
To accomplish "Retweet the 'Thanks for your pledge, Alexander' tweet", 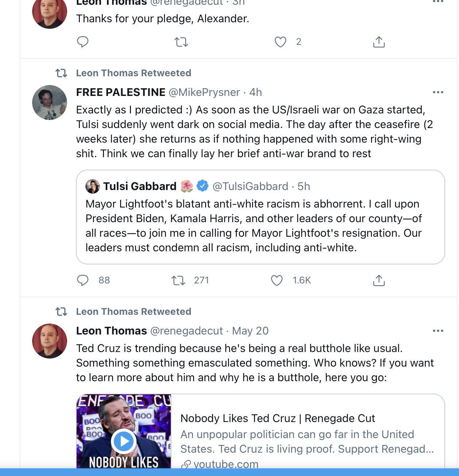I will [x=181, y=42].
